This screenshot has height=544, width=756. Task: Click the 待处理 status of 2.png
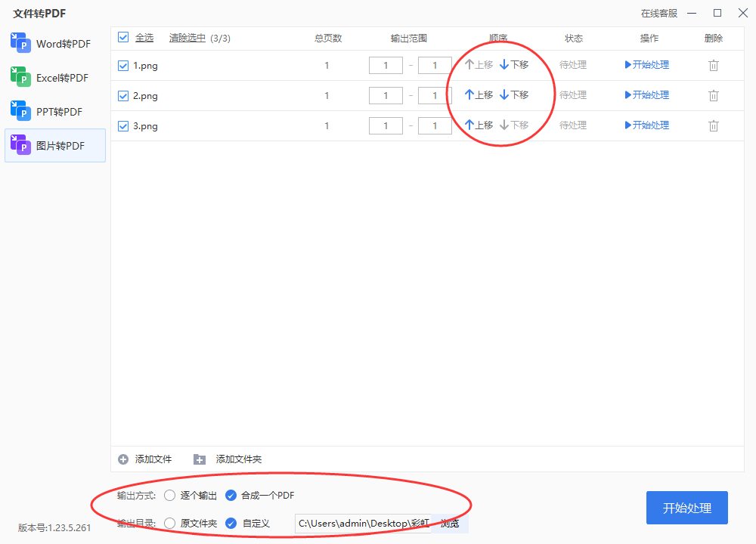573,95
